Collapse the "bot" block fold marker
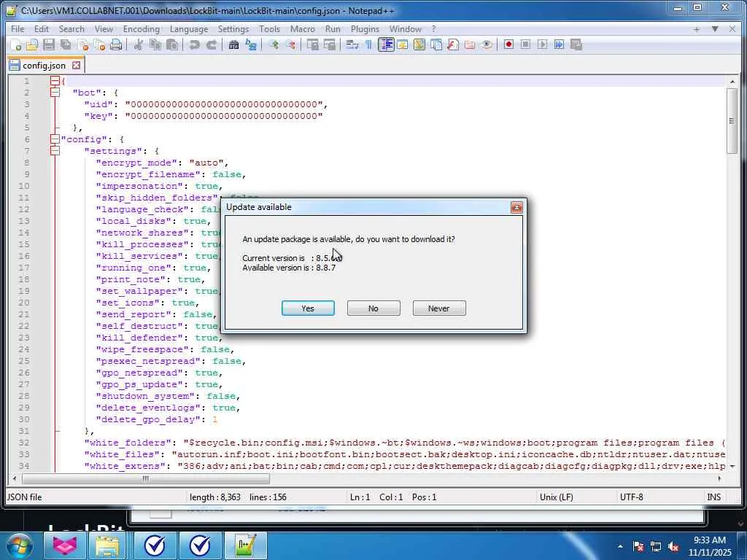 tap(55, 93)
